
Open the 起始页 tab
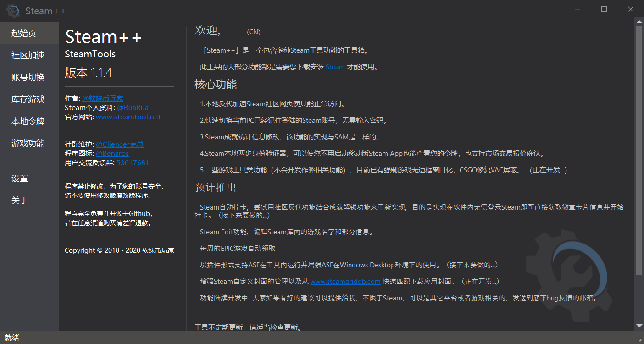pyautogui.click(x=29, y=33)
